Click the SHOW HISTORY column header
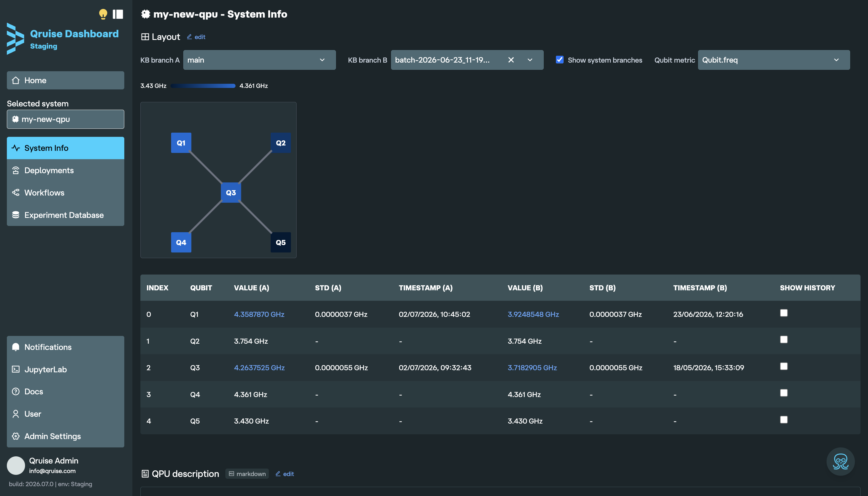The image size is (868, 496). click(807, 288)
